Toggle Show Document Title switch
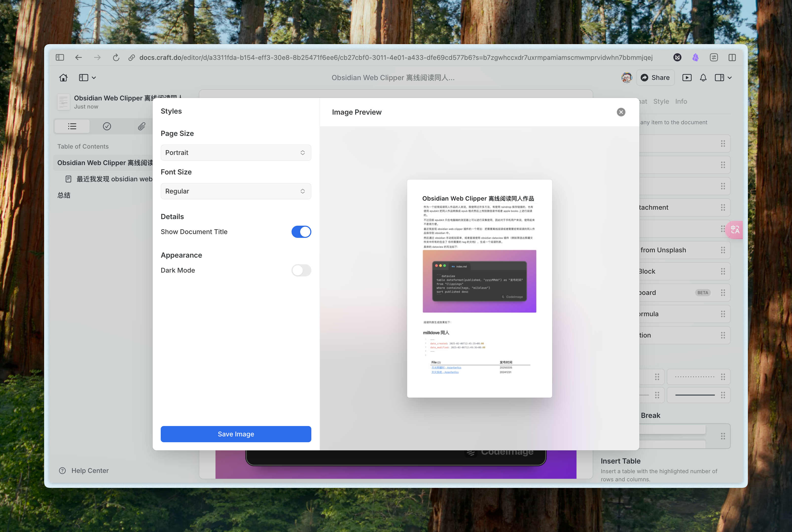This screenshot has width=792, height=532. [301, 232]
